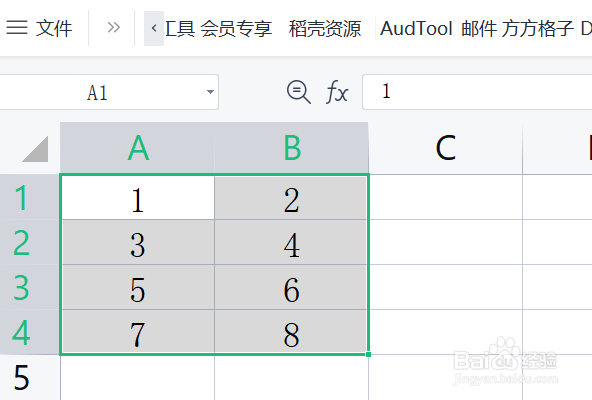Click the fill handle at selection corner
This screenshot has height=400, width=592.
(368, 354)
